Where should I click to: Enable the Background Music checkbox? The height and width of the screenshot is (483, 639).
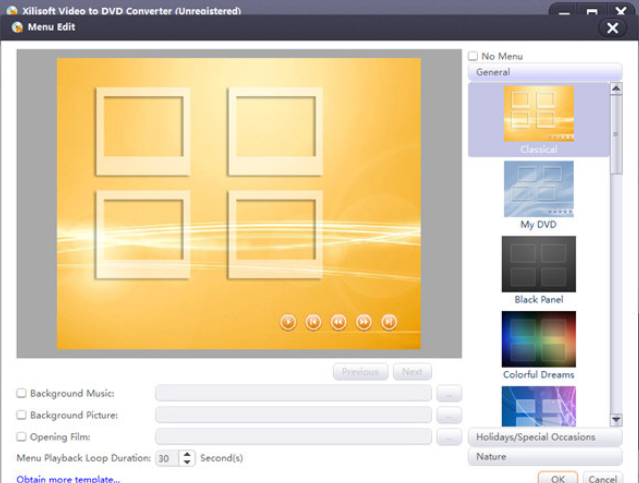[x=21, y=393]
